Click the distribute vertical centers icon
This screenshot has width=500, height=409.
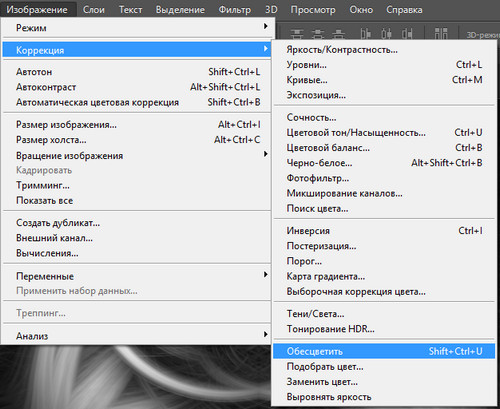tap(318, 34)
